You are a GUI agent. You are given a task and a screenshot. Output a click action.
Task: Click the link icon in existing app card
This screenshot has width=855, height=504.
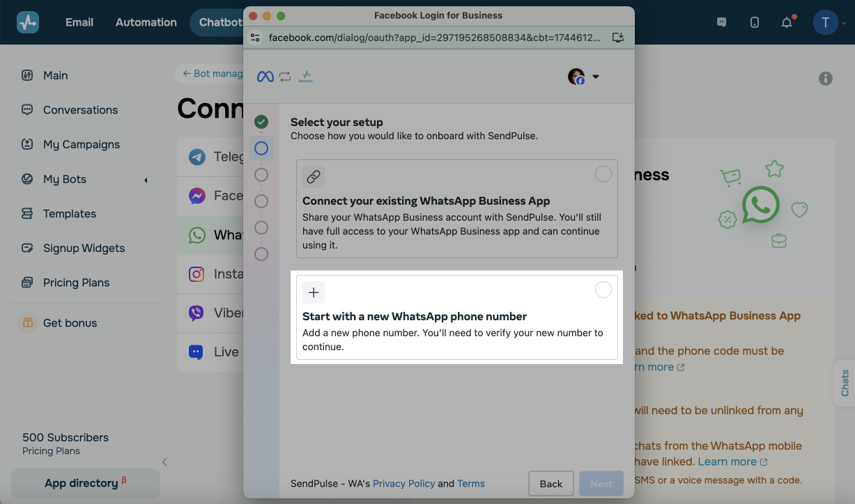314,177
